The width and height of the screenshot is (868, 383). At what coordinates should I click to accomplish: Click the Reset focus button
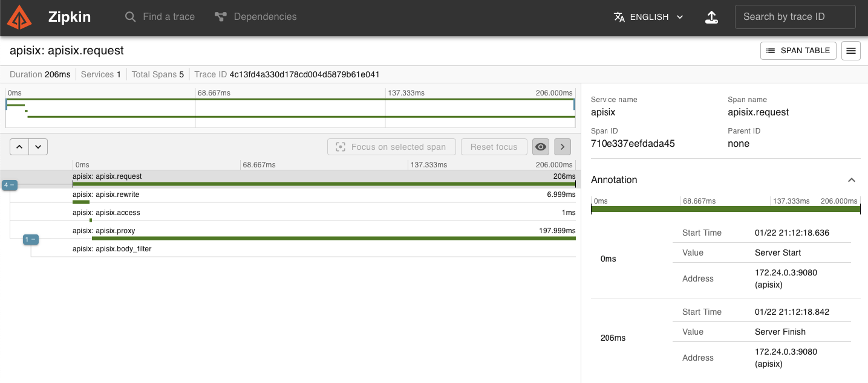pos(494,147)
